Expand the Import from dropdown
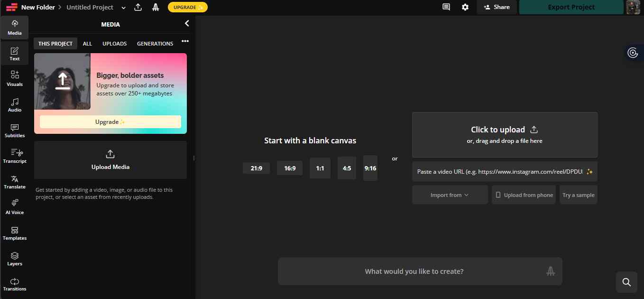The image size is (644, 299). tap(450, 195)
